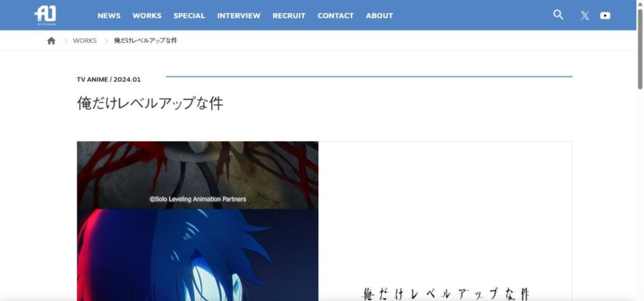Click the stylized title logo image
The image size is (644, 301).
pos(445,293)
